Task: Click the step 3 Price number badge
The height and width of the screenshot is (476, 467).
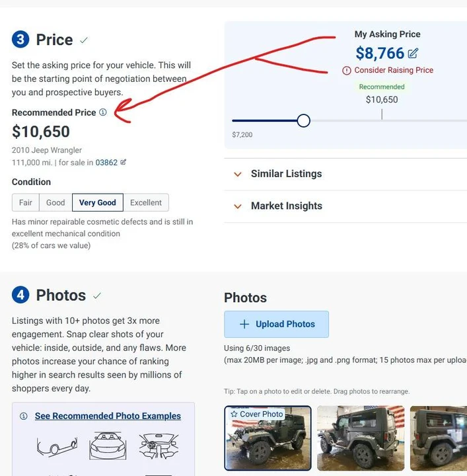Action: click(20, 40)
